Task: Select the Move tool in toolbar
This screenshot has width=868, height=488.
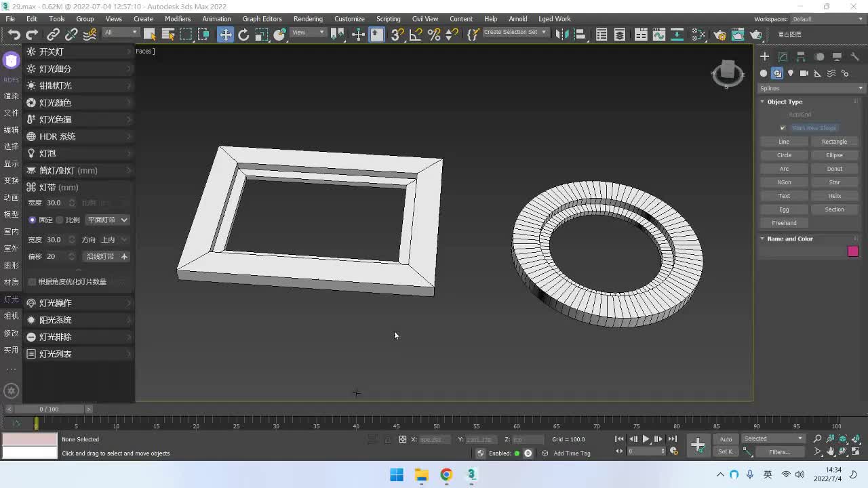Action: 225,35
